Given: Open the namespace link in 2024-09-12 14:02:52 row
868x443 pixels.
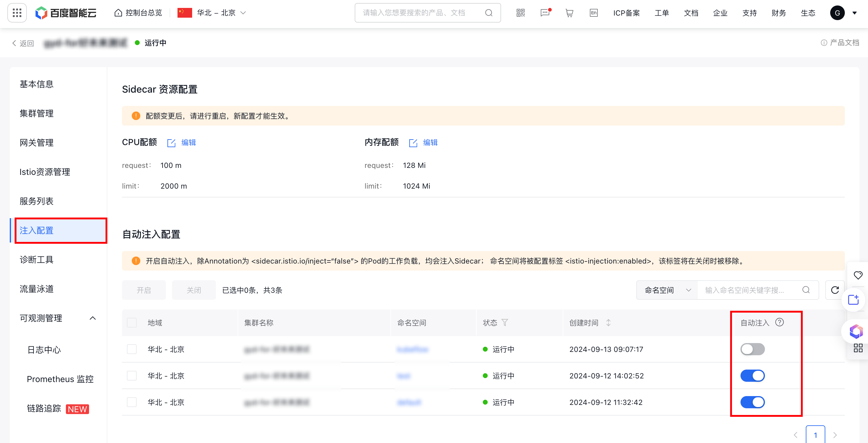Looking at the screenshot, I should point(404,376).
